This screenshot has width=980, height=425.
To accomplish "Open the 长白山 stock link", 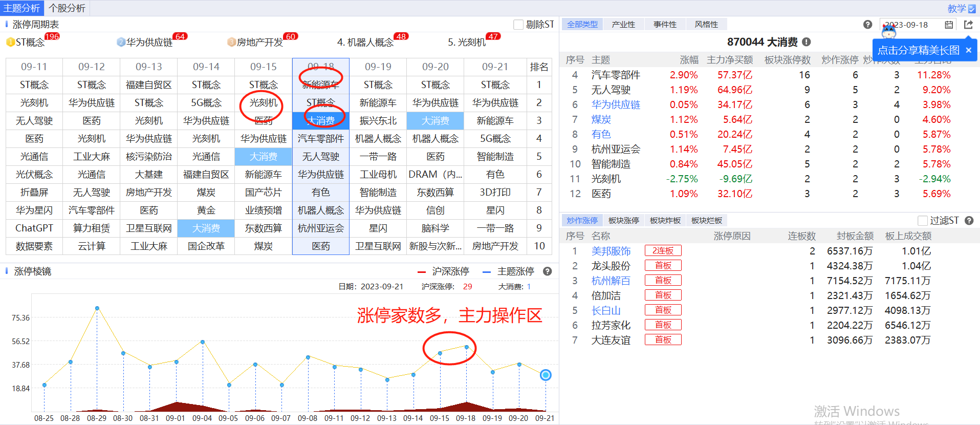I will click(606, 310).
